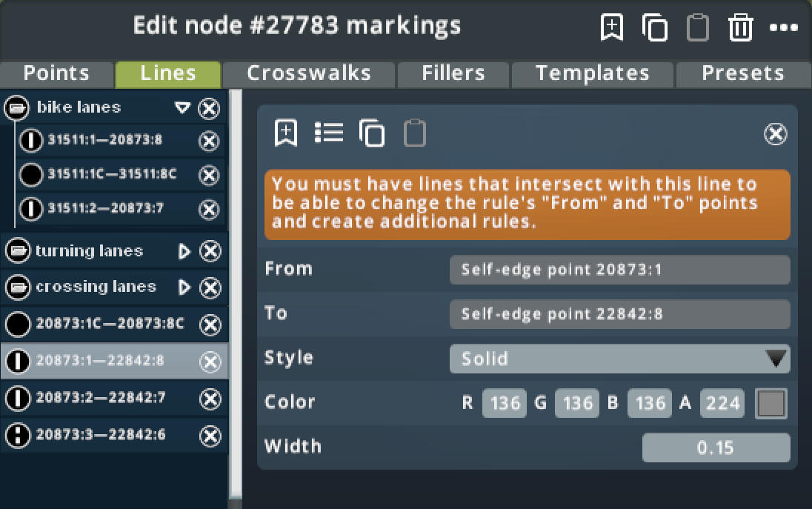This screenshot has width=812, height=509.
Task: Edit the Width value 0.15
Action: pyautogui.click(x=716, y=448)
